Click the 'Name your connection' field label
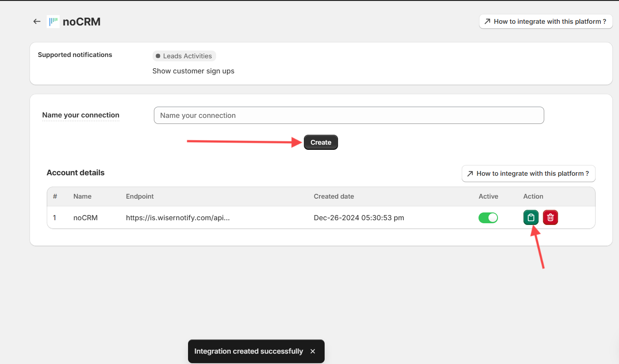This screenshot has height=364, width=619. click(x=81, y=115)
